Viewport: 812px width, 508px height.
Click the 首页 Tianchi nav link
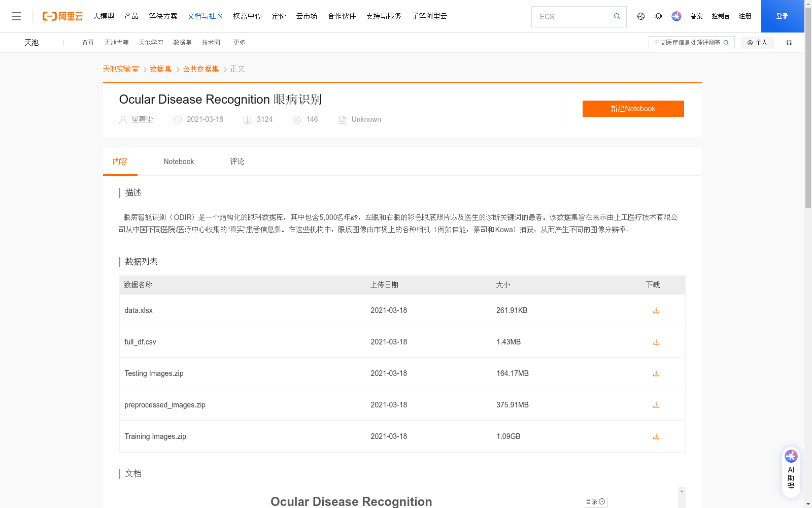click(x=88, y=43)
